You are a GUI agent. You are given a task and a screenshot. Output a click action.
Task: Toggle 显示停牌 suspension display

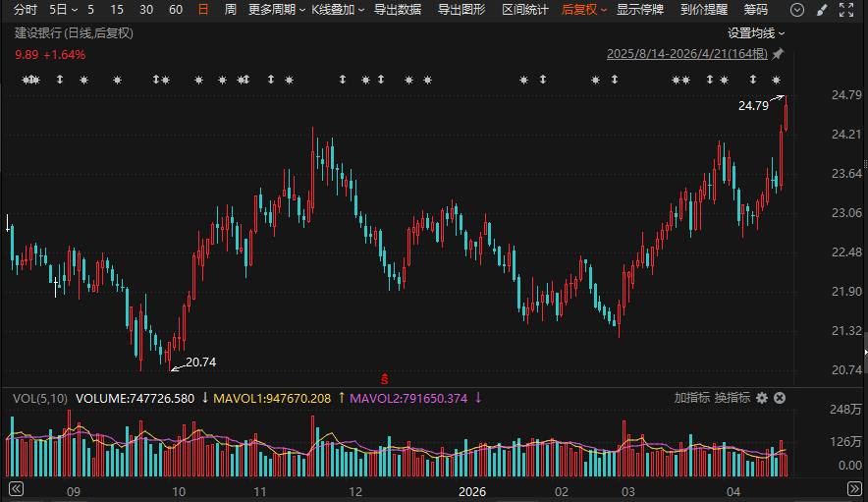click(x=639, y=10)
